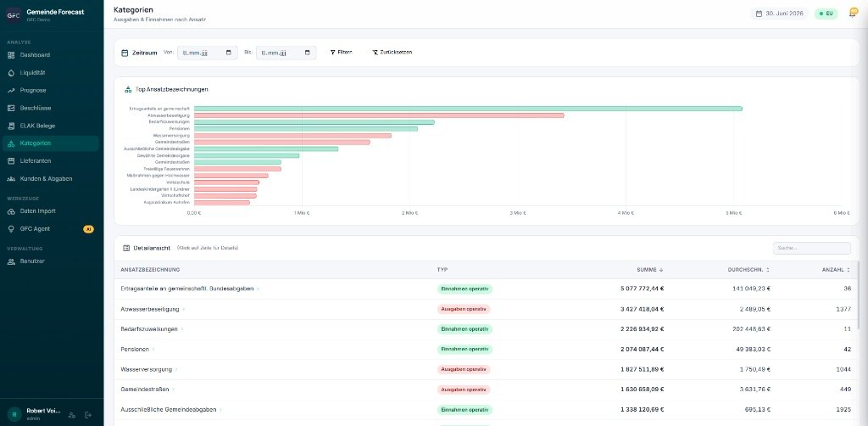The width and height of the screenshot is (868, 426).
Task: Sort table by the Durchschn. column
Action: pyautogui.click(x=749, y=270)
